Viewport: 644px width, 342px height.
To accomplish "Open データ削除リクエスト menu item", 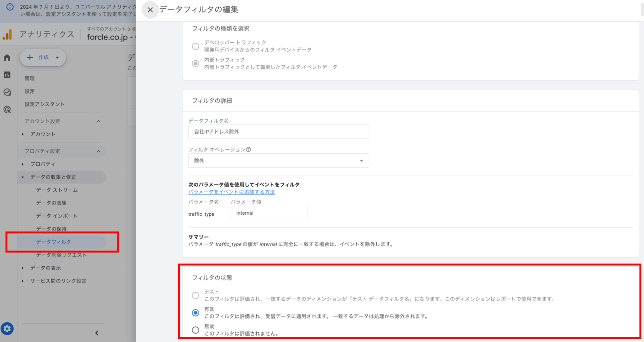I will tap(61, 255).
